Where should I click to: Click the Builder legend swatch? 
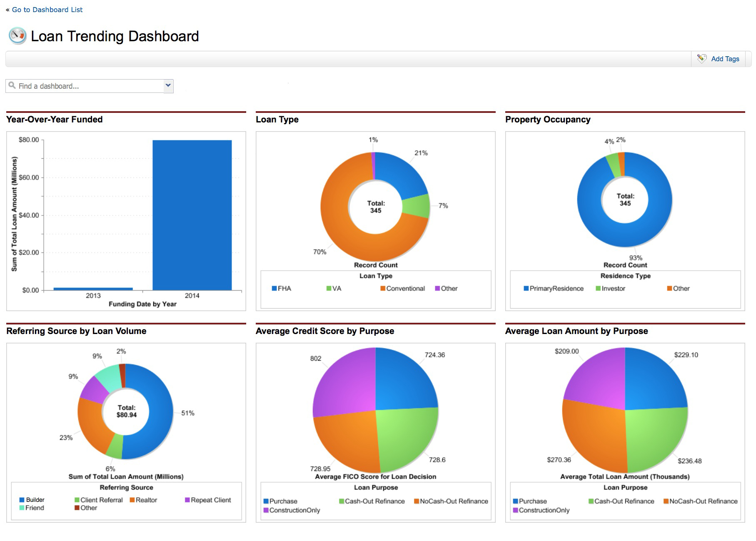click(x=22, y=500)
